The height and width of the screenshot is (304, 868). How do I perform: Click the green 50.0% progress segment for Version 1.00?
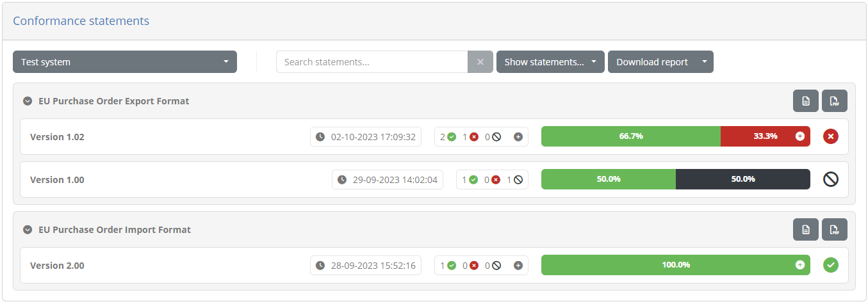tap(609, 179)
